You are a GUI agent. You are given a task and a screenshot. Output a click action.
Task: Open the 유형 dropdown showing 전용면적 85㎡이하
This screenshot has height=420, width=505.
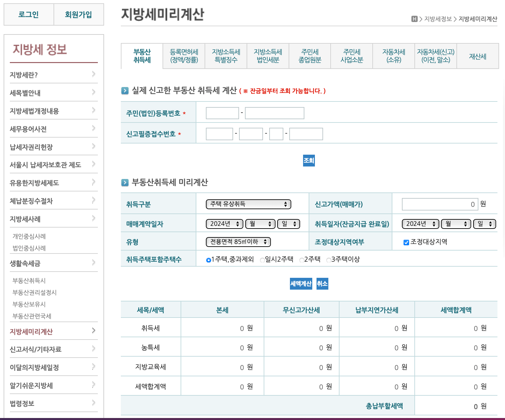point(239,242)
